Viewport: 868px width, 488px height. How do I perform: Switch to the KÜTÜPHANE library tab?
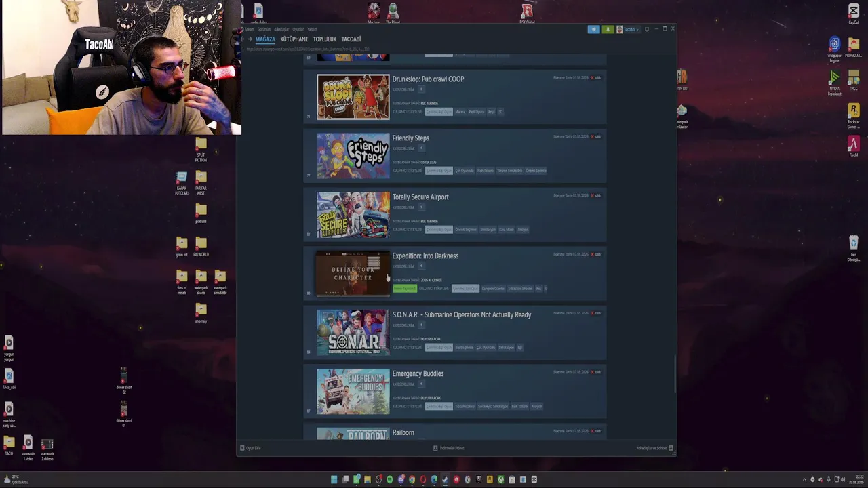(294, 39)
